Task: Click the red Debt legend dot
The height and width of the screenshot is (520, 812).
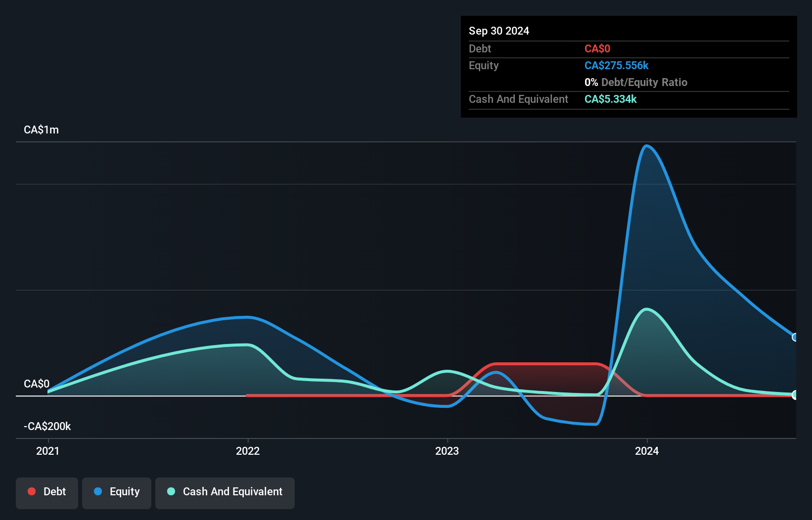Action: coord(32,491)
